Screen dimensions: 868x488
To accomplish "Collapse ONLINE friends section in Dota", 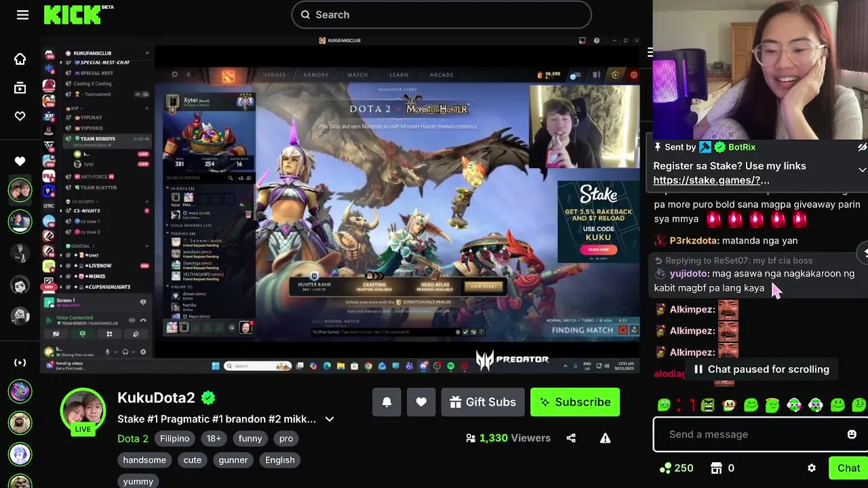I will pyautogui.click(x=179, y=287).
